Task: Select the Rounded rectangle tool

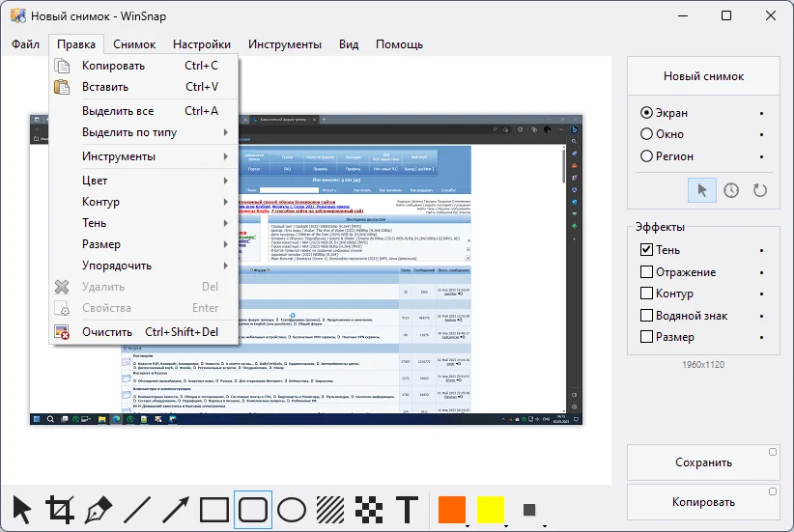Action: (253, 510)
